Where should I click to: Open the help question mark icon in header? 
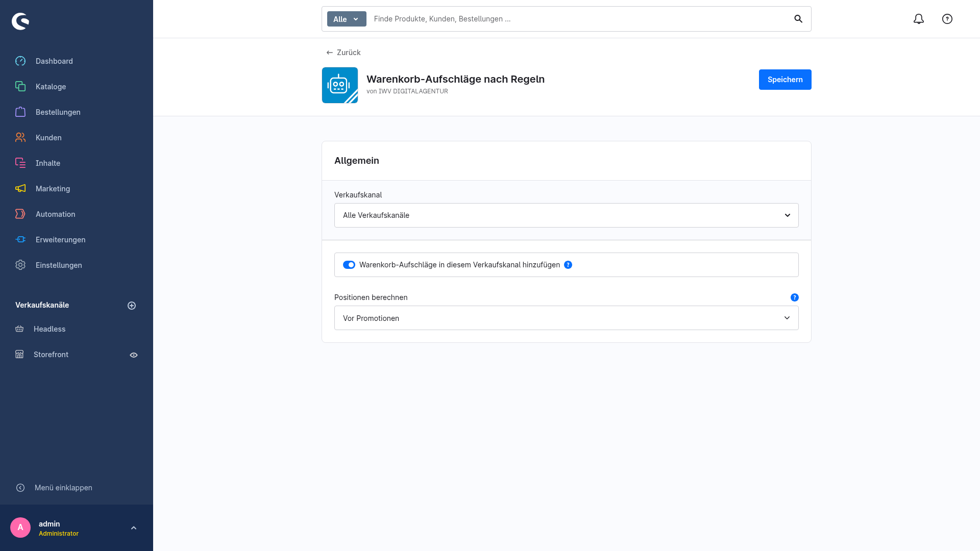tap(947, 19)
